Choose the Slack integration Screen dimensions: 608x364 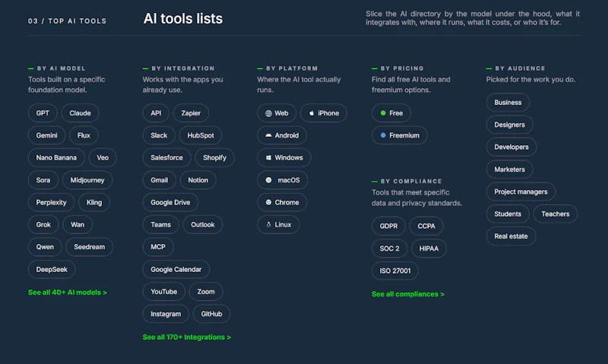pyautogui.click(x=159, y=135)
